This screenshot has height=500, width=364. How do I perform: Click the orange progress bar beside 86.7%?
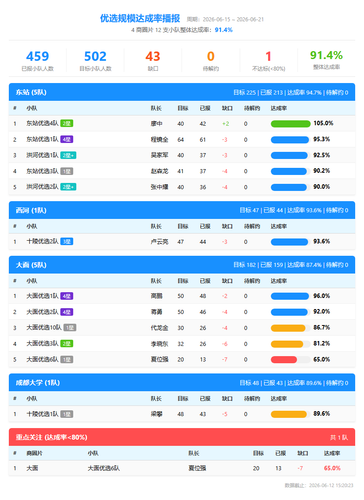[291, 328]
